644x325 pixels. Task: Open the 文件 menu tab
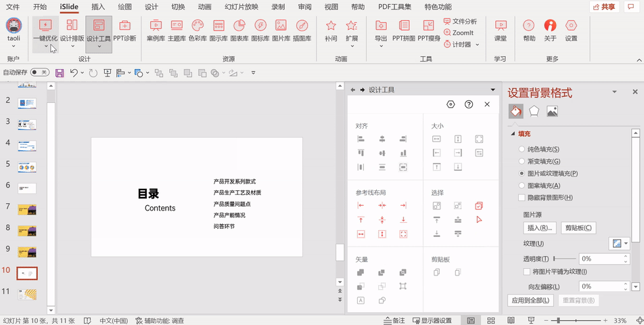(13, 7)
